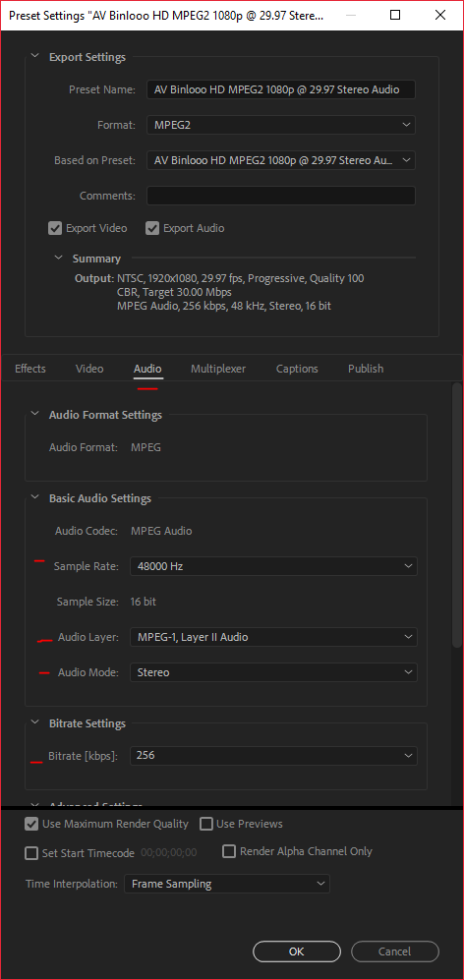Viewport: 464px width, 980px height.
Task: Open the Format dropdown showing MPEG2
Action: [281, 125]
